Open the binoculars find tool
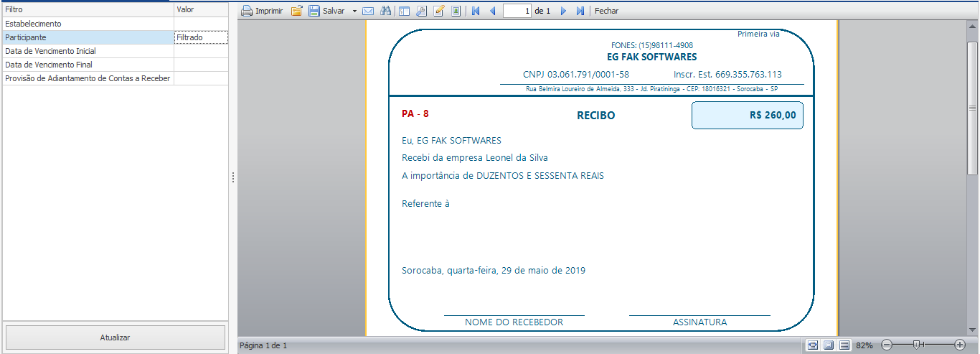The height and width of the screenshot is (354, 980). point(385,11)
